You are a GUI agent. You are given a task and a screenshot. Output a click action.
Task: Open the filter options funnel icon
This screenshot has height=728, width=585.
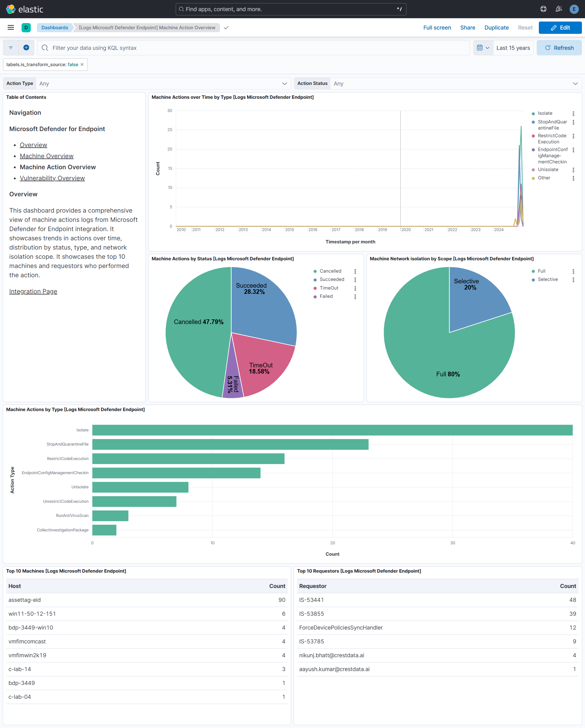tap(10, 47)
